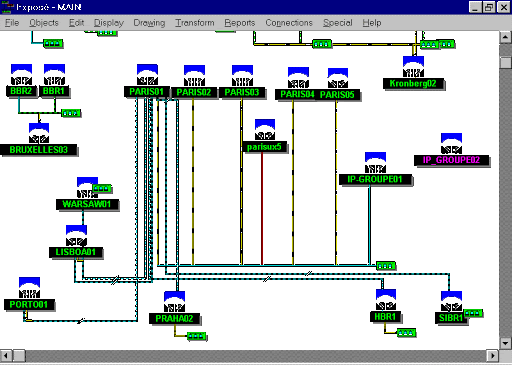
Task: Click the horizontal scrollbar left arrow
Action: pyautogui.click(x=6, y=356)
